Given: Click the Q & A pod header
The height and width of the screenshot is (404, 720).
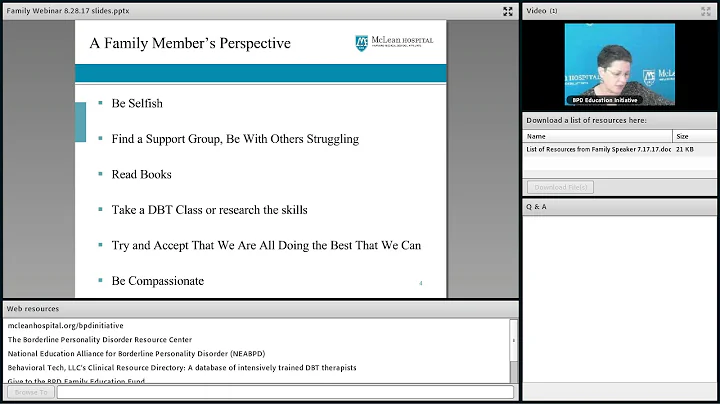Looking at the screenshot, I should tap(619, 207).
